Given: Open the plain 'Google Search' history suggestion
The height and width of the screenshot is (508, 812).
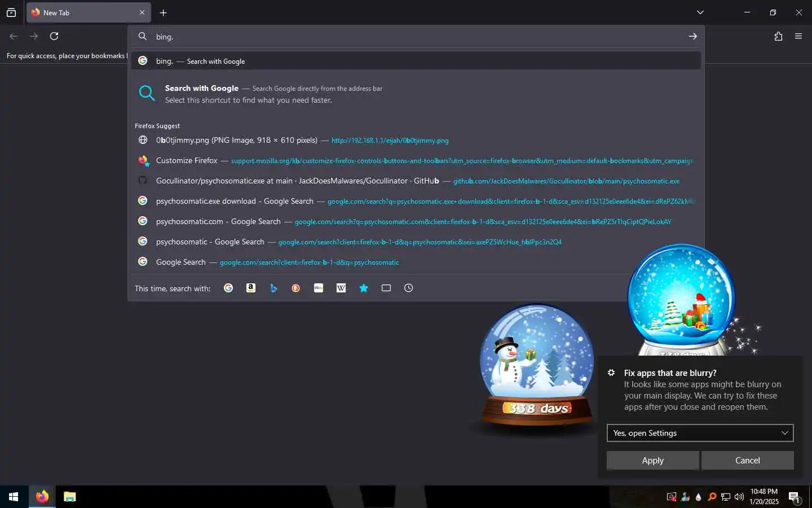Looking at the screenshot, I should (x=416, y=262).
